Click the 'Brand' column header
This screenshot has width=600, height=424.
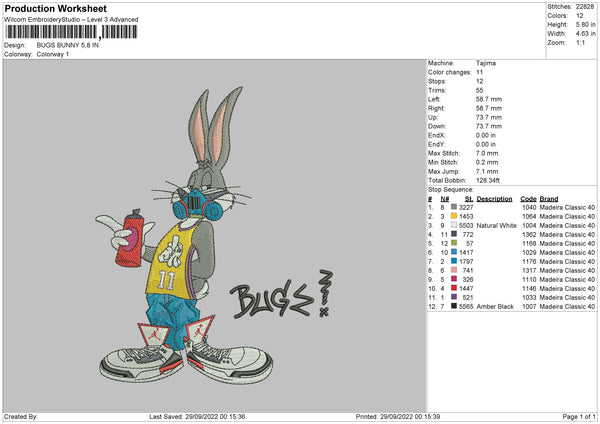coord(549,199)
